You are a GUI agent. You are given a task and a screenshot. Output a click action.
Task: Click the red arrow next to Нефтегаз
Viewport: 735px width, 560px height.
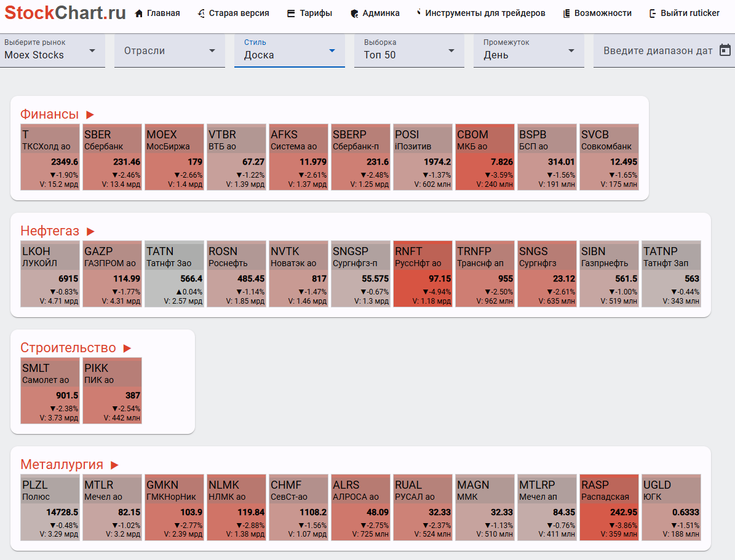[90, 232]
